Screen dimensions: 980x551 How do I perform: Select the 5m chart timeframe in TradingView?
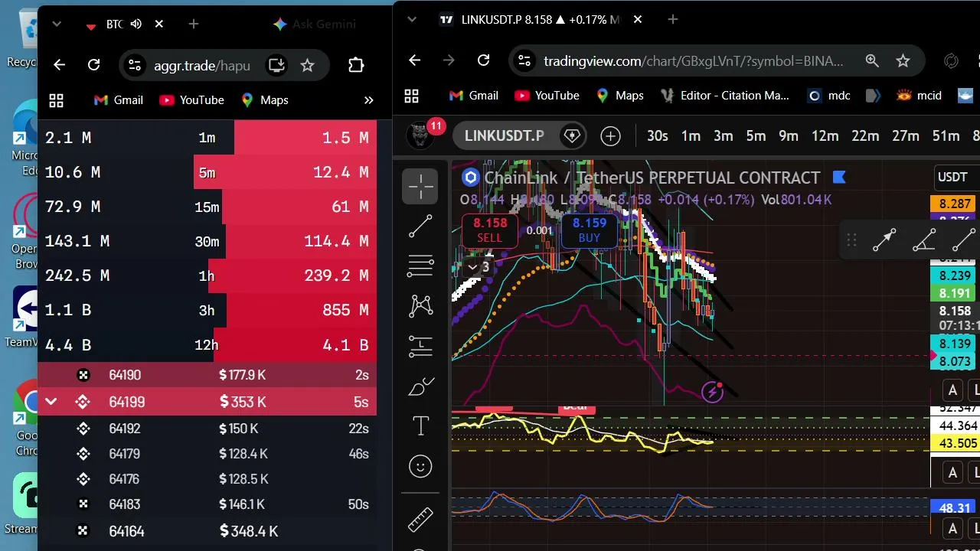(756, 136)
